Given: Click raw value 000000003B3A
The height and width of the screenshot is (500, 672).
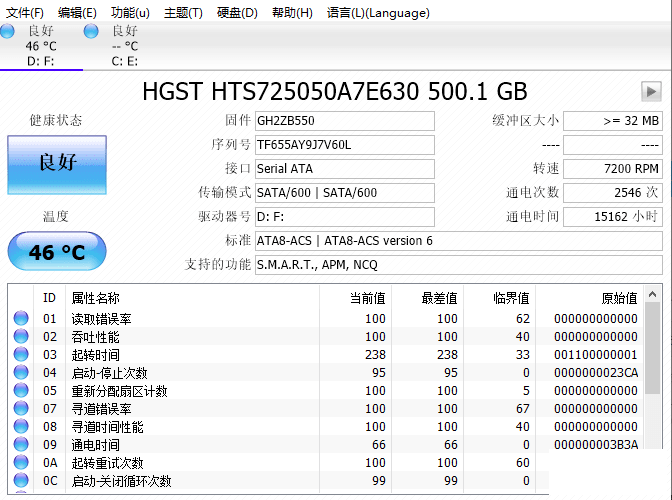Looking at the screenshot, I should click(x=596, y=445).
